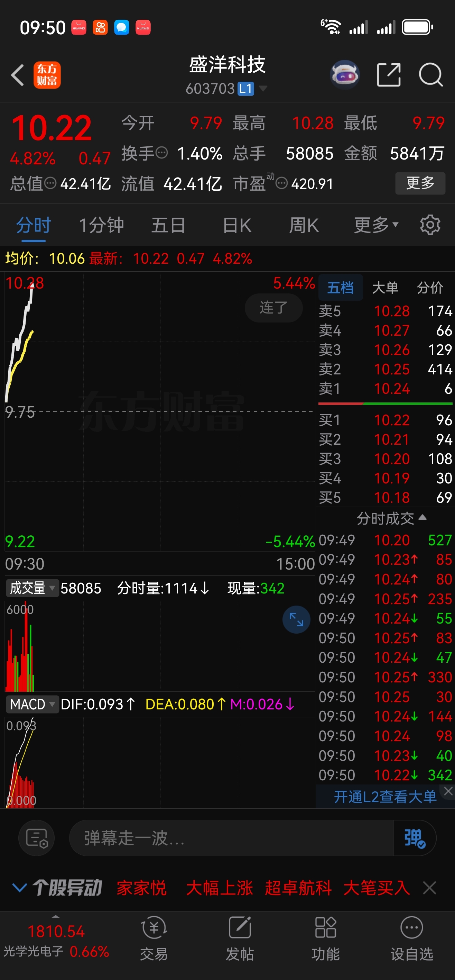Screen dimensions: 455x980
Task: Open the robot assistant avatar
Action: point(344,74)
